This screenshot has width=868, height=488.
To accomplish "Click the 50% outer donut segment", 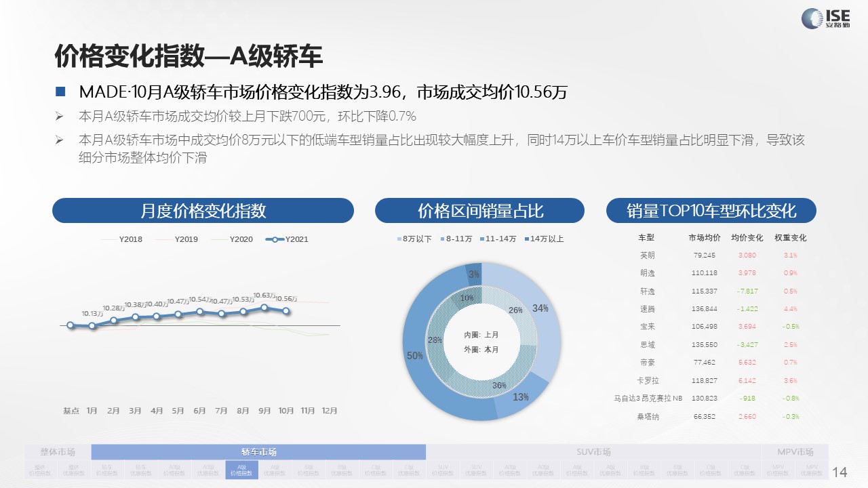I will coord(412,355).
